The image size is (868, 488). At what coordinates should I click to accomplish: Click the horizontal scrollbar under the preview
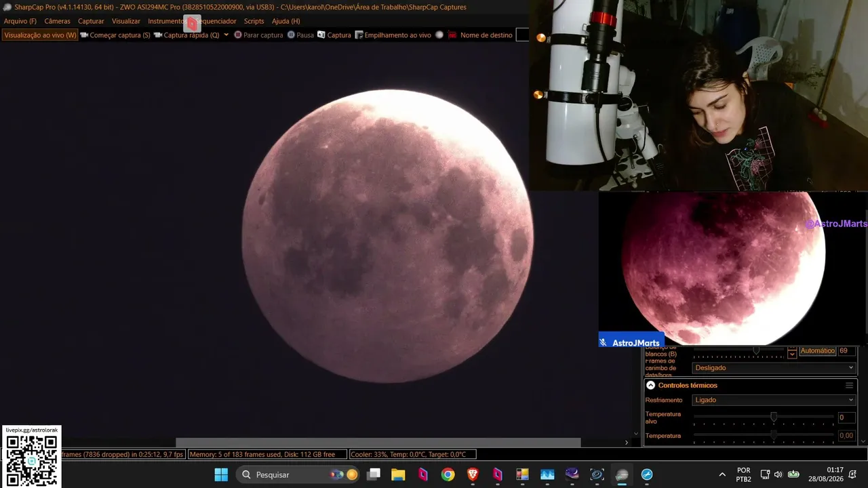pyautogui.click(x=378, y=443)
